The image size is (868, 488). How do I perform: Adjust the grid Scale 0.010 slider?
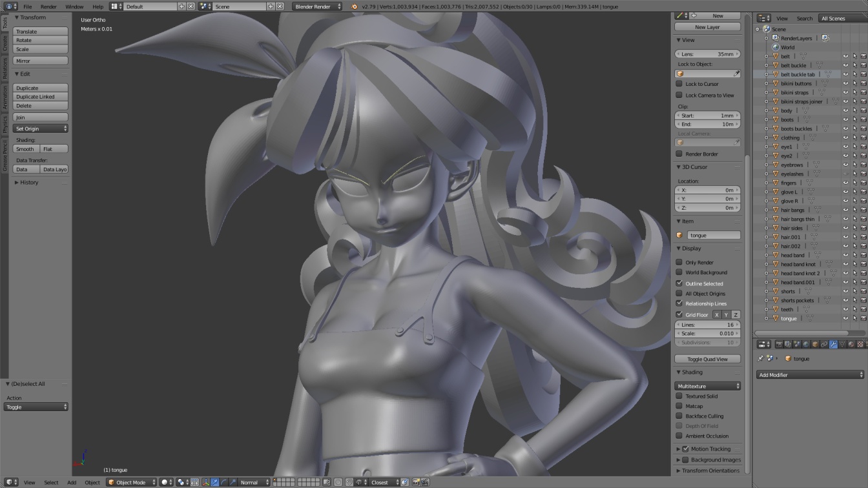tap(707, 333)
